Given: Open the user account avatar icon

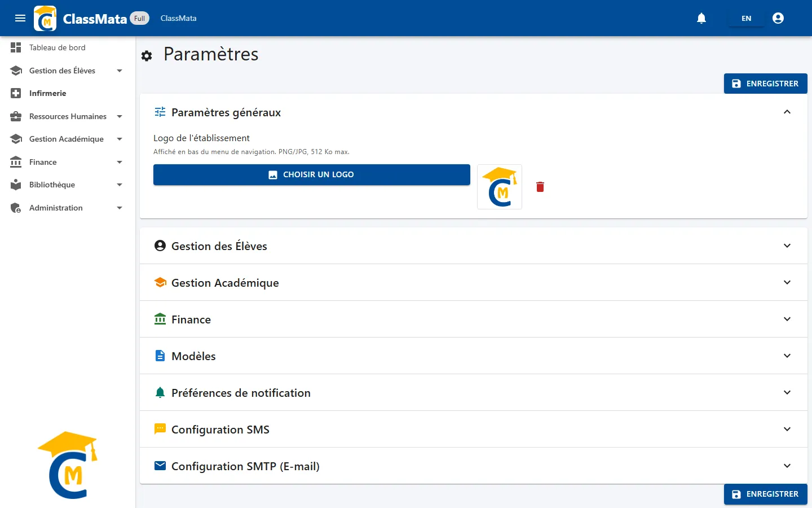Looking at the screenshot, I should (778, 18).
